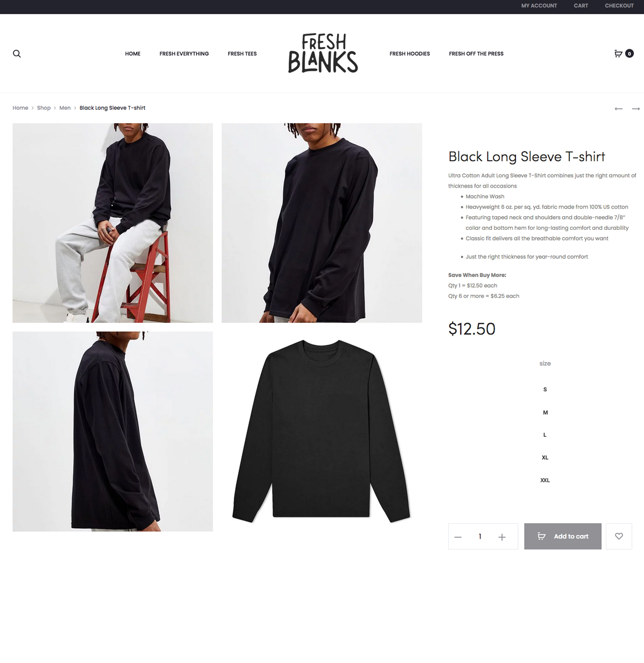Viewport: 644px width, 663px height.
Task: Click Add to cart button
Action: pyautogui.click(x=563, y=536)
